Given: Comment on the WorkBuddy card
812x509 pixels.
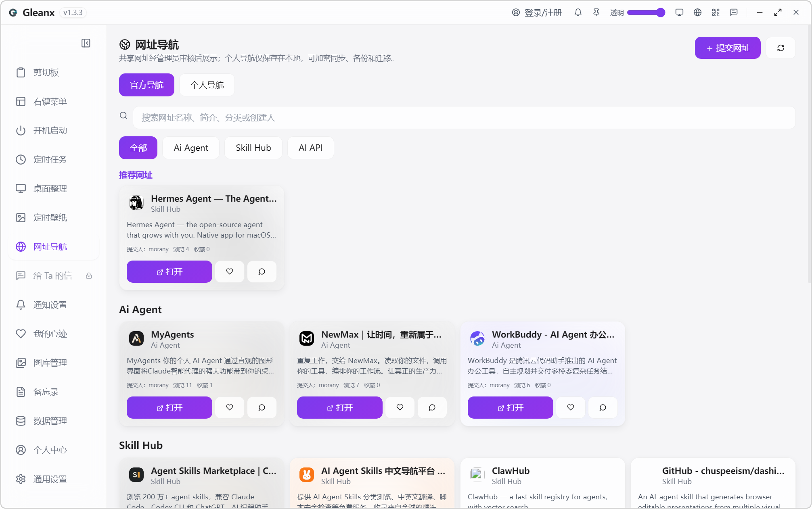Looking at the screenshot, I should [603, 407].
